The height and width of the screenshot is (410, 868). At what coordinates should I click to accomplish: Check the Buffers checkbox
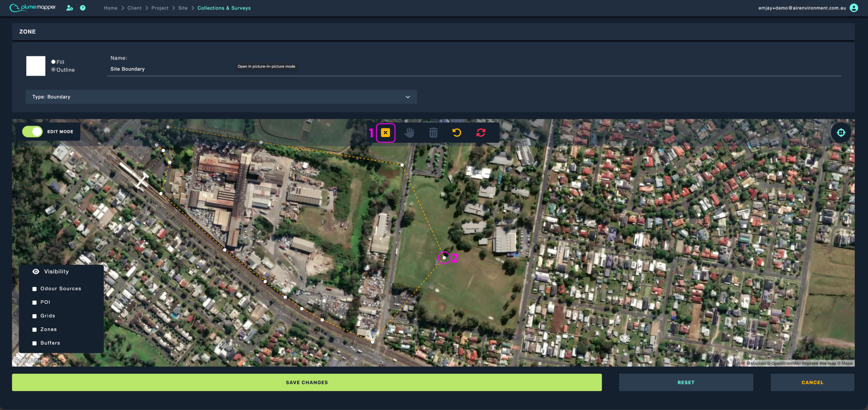click(x=34, y=343)
